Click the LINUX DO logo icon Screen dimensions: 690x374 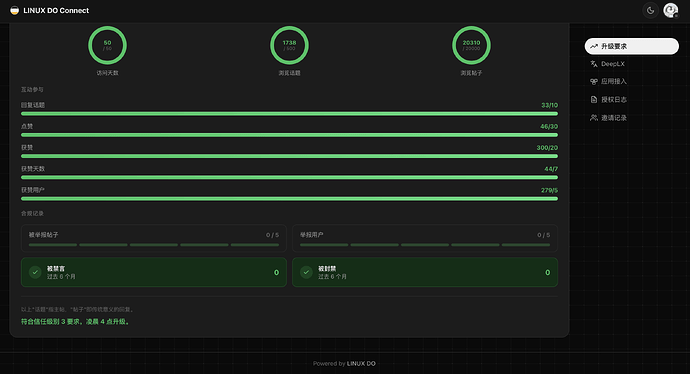coord(15,10)
